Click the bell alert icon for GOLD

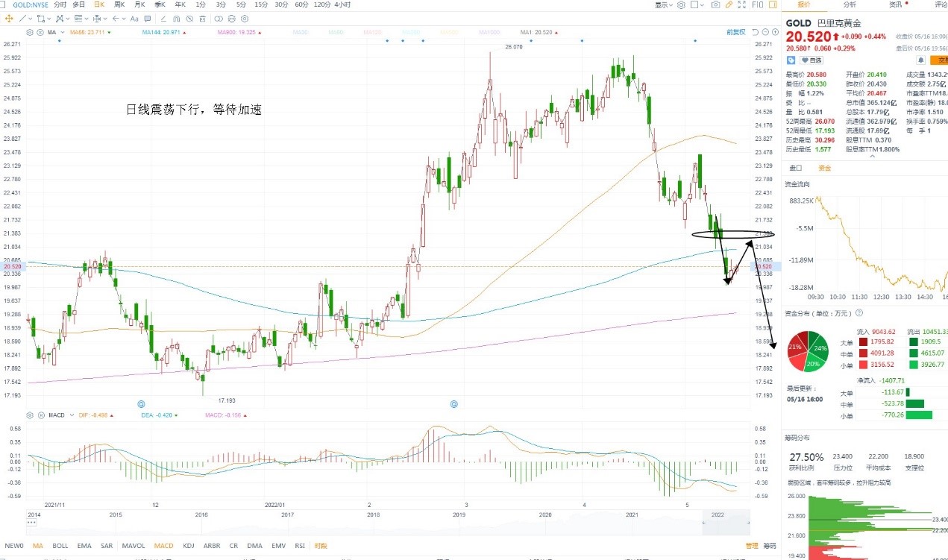click(x=921, y=60)
